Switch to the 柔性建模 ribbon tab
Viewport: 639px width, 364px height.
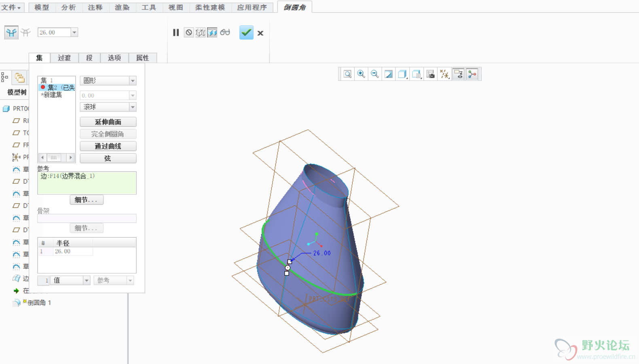tap(209, 7)
